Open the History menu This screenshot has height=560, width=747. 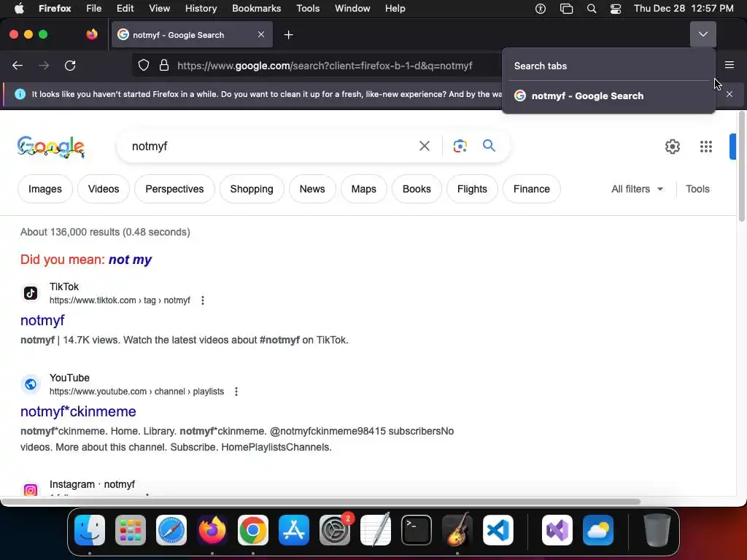(x=201, y=8)
